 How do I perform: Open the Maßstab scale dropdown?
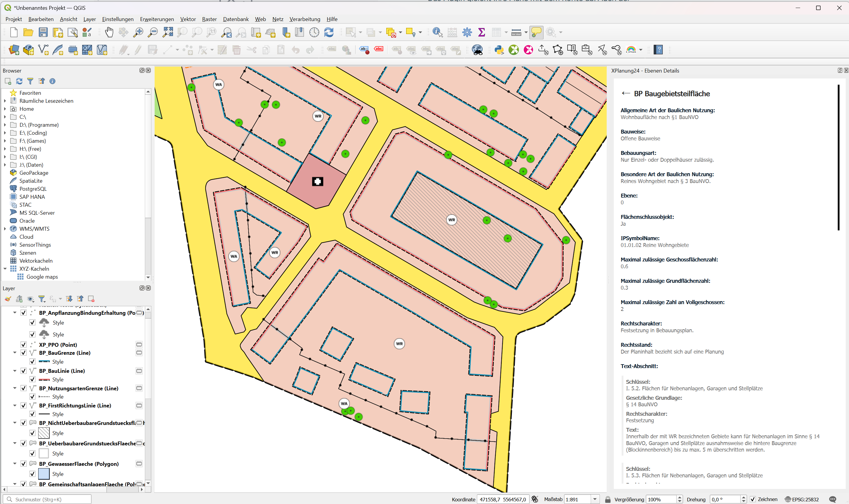595,499
